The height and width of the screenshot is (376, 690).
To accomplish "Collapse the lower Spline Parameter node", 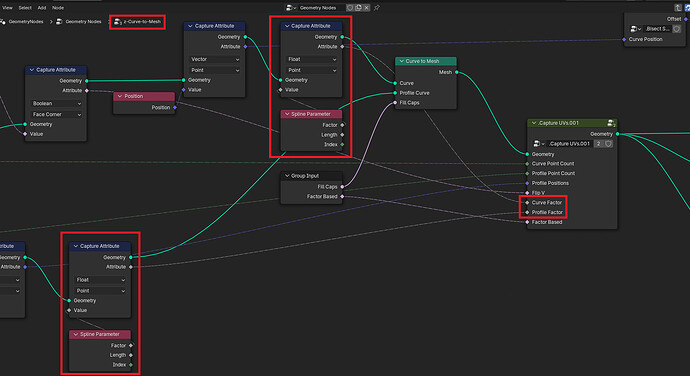I will 76,334.
